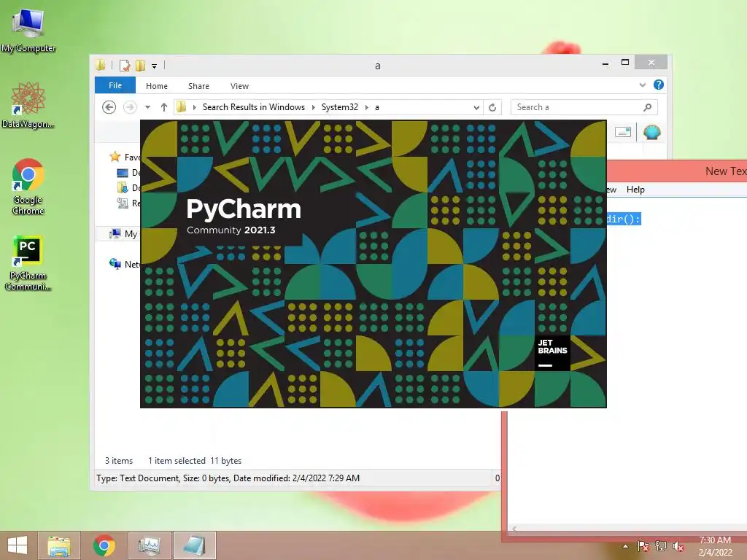Minimize the Explorer window 'a'
The height and width of the screenshot is (560, 747).
pos(605,63)
